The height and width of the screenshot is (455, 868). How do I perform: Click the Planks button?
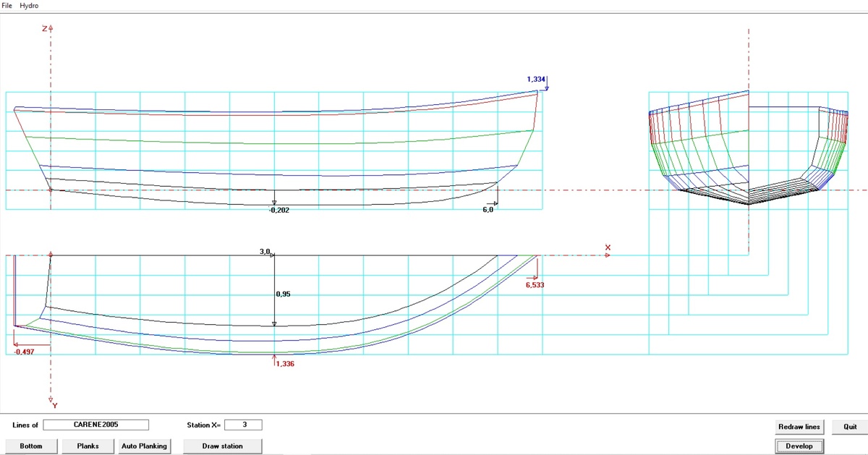coord(88,446)
